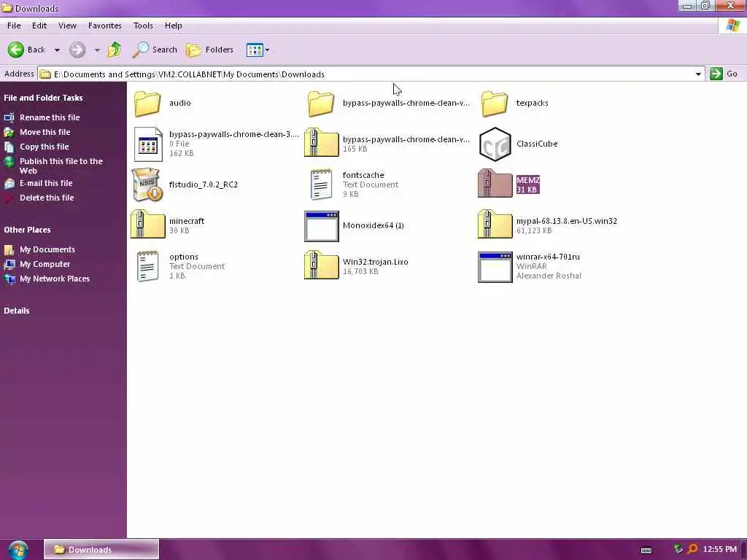Expand the Forward history dropdown arrow
Screen dimensions: 747x560
(x=97, y=50)
